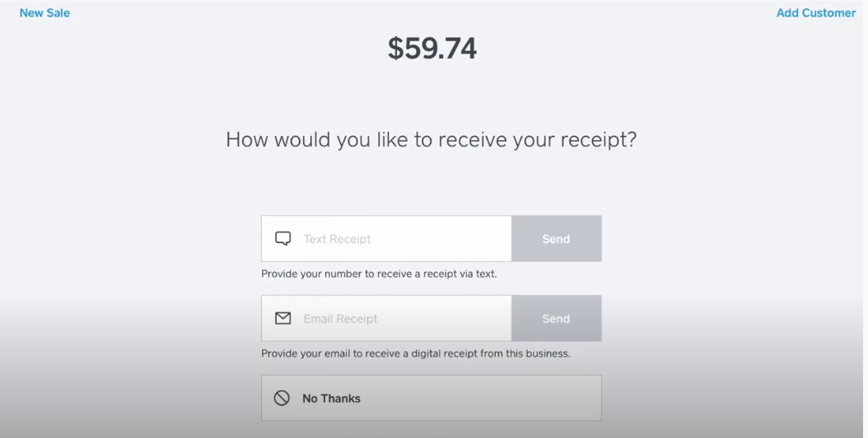Tap the gray Send button for texting

click(x=556, y=239)
